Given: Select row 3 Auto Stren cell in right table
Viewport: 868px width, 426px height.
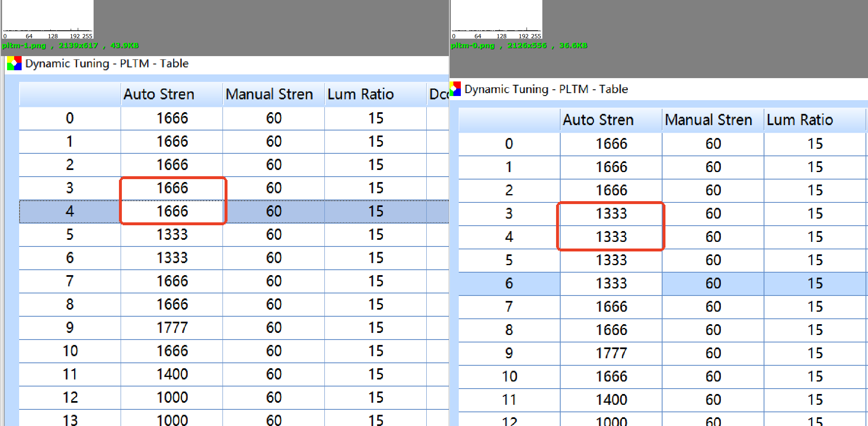Looking at the screenshot, I should pyautogui.click(x=611, y=214).
